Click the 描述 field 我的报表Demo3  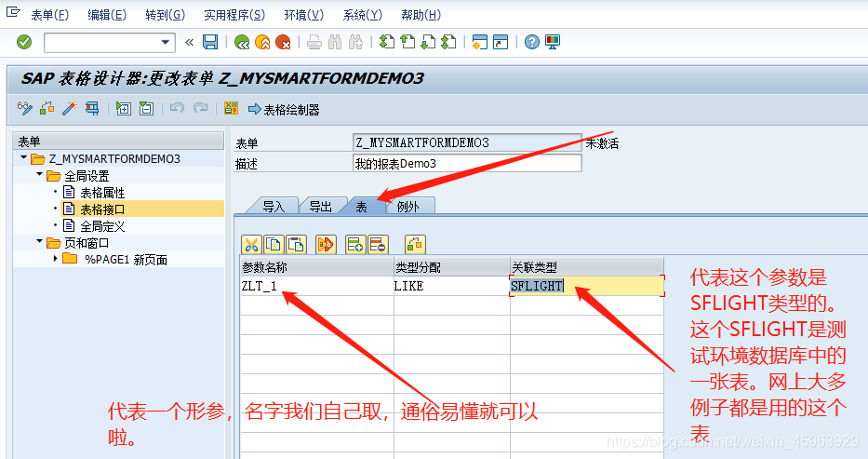click(x=467, y=163)
